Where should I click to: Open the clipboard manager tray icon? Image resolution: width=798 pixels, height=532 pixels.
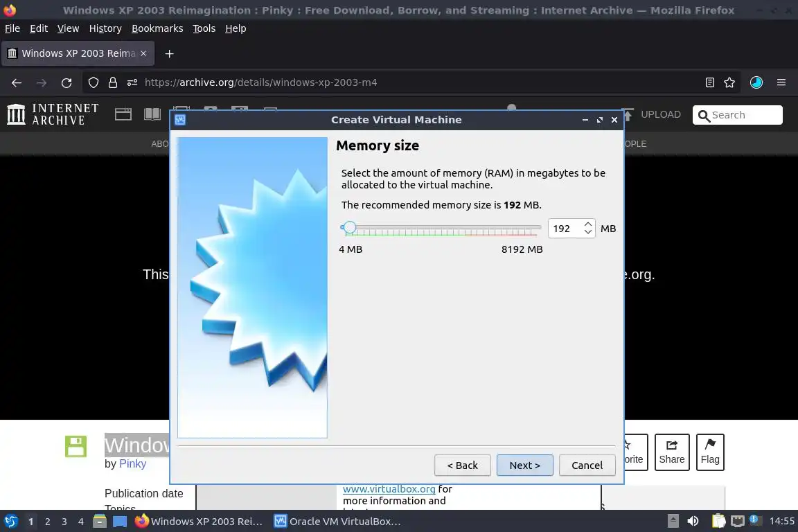pyautogui.click(x=718, y=522)
